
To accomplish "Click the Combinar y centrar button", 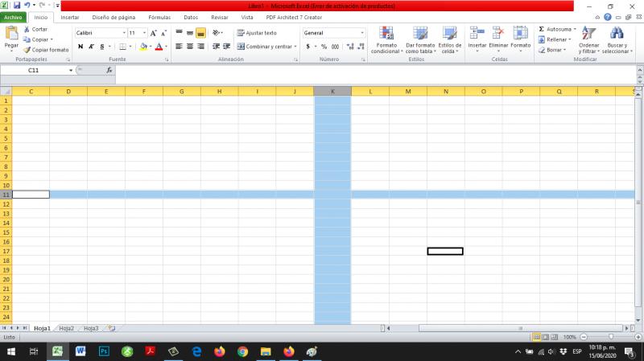I will coord(264,47).
